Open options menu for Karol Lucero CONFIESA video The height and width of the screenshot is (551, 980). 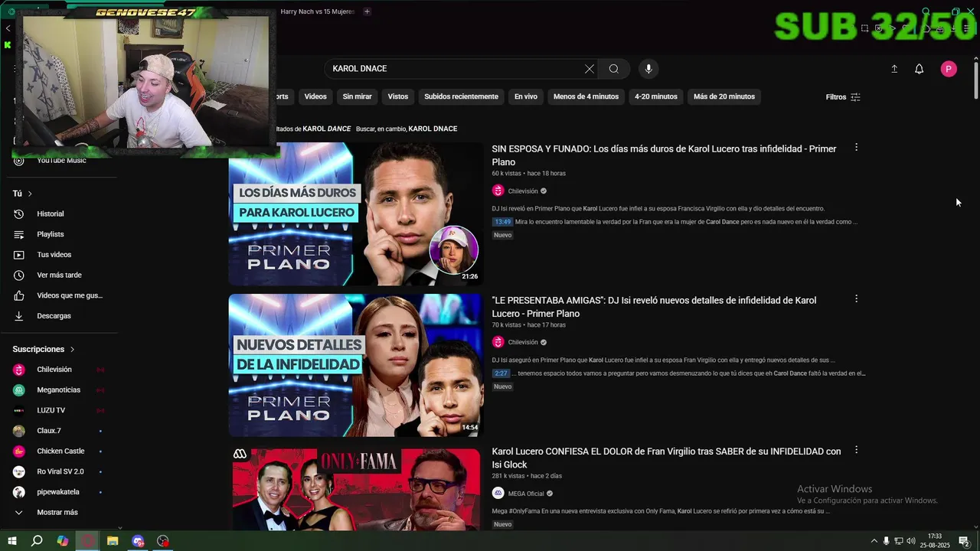pos(856,451)
